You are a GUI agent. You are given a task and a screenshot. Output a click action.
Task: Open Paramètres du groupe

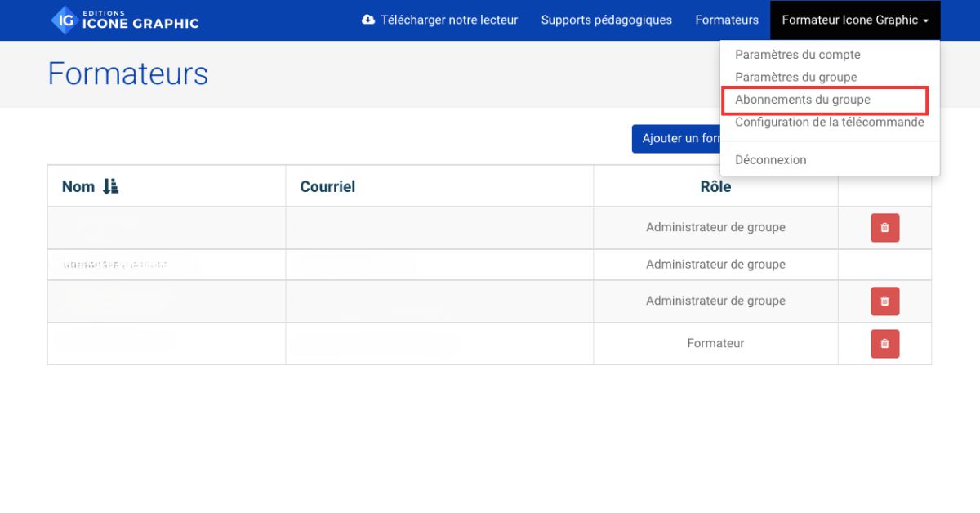point(795,77)
